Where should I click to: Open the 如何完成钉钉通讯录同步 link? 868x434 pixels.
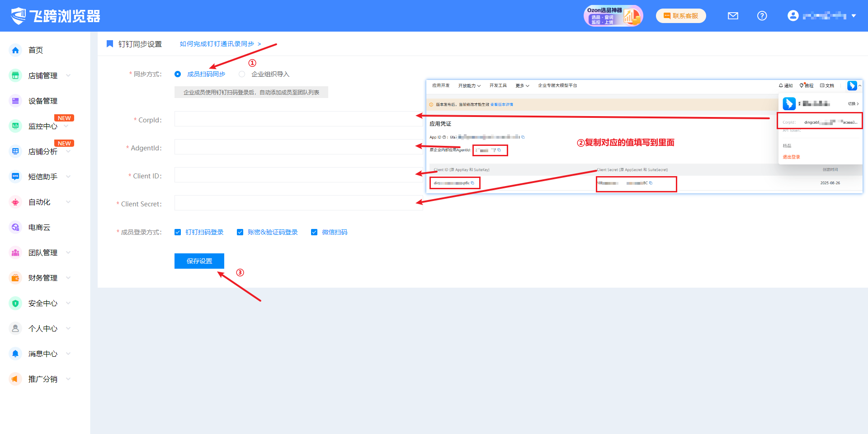(220, 44)
